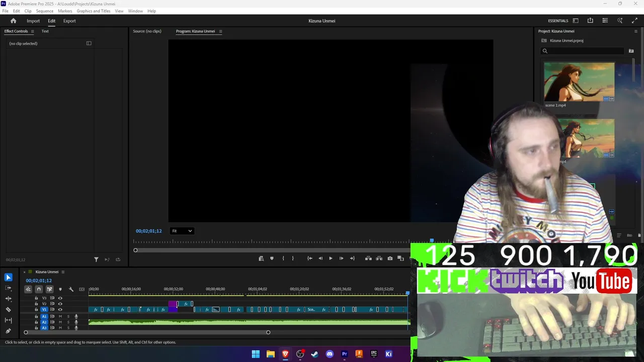Add marker in Program monitor

click(x=272, y=258)
